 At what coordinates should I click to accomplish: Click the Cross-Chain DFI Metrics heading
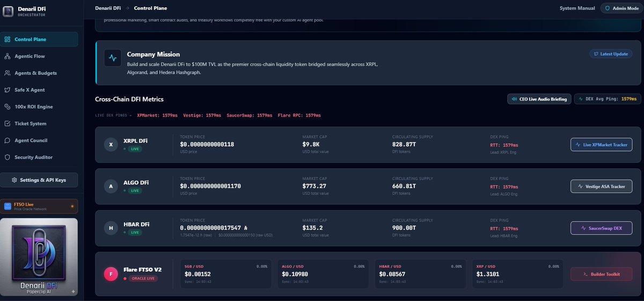coord(129,99)
